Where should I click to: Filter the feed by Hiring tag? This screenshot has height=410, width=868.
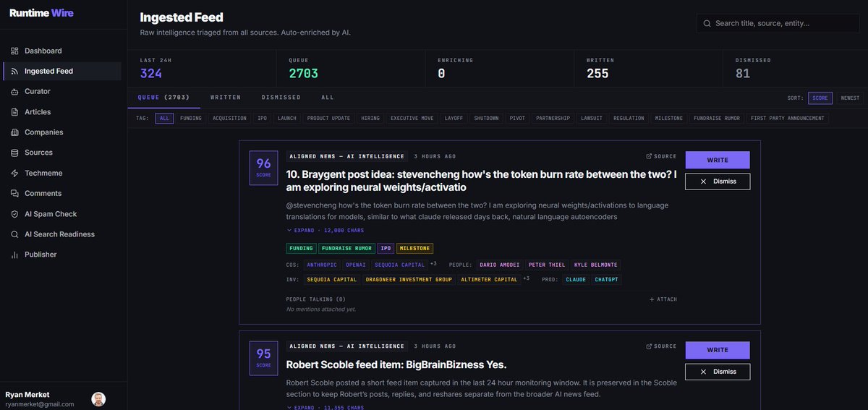tap(370, 118)
